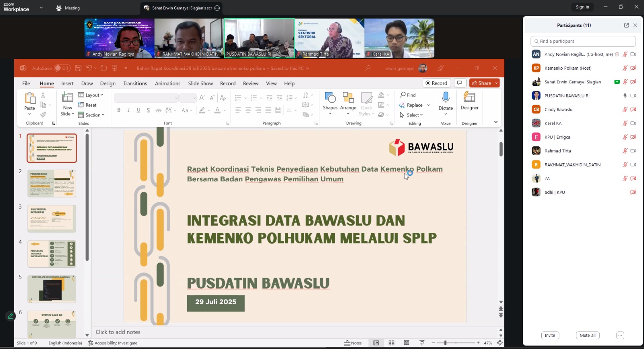Switch to the Animations tab
Viewport: 644px width, 349px height.
click(x=167, y=83)
